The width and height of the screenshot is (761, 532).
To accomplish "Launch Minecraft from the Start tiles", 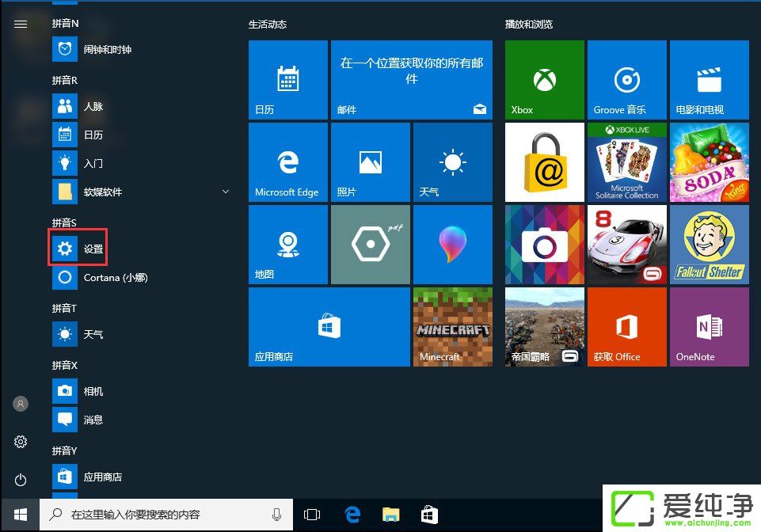I will tap(452, 326).
